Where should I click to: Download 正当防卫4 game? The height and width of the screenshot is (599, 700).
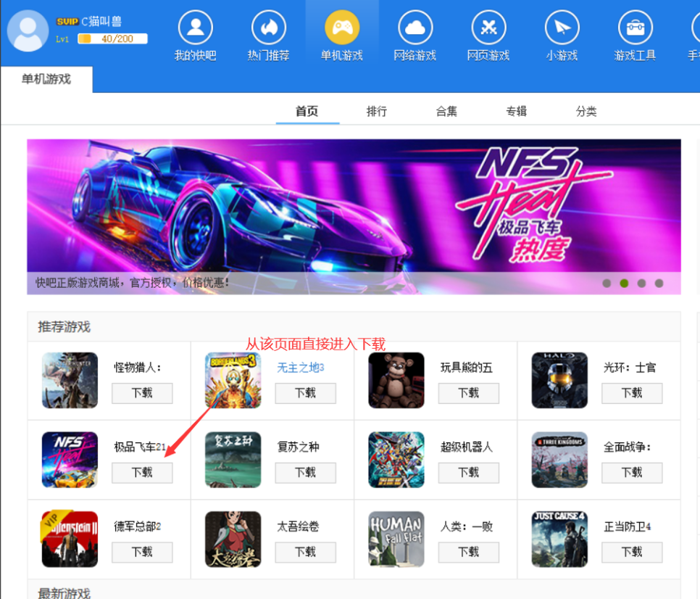point(632,552)
